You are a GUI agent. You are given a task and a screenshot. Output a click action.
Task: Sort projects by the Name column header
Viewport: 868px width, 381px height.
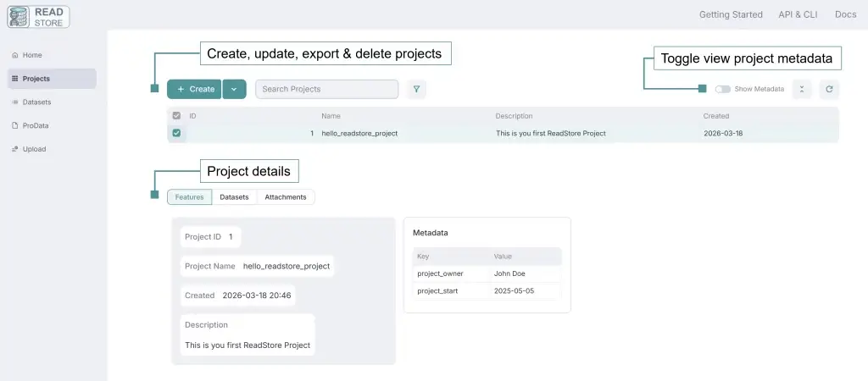tap(331, 116)
